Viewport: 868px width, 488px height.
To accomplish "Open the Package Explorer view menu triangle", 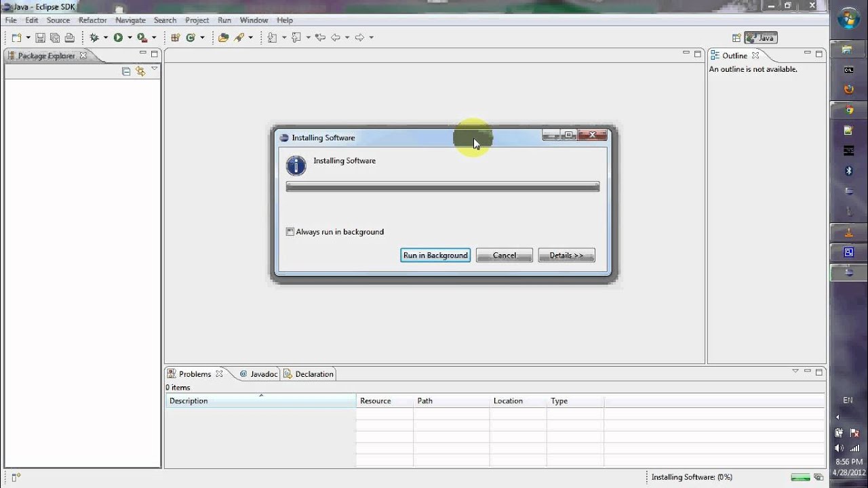I will tap(155, 68).
